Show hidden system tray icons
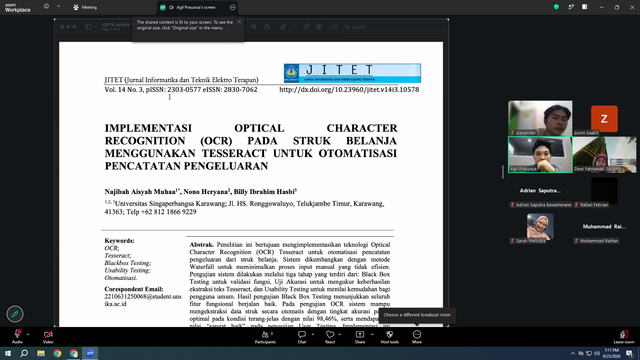 (x=573, y=353)
